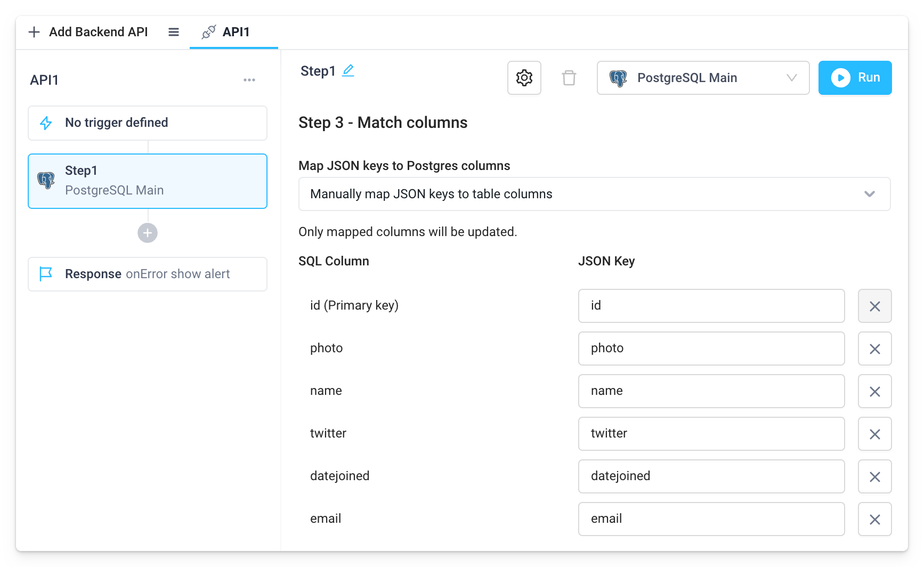
Task: Click inside the datejoined JSON key field
Action: [x=711, y=476]
